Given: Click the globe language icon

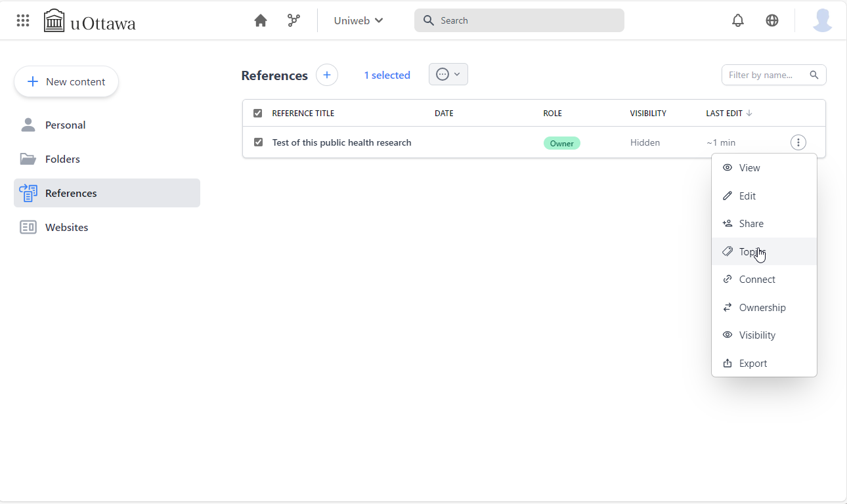Looking at the screenshot, I should (771, 20).
